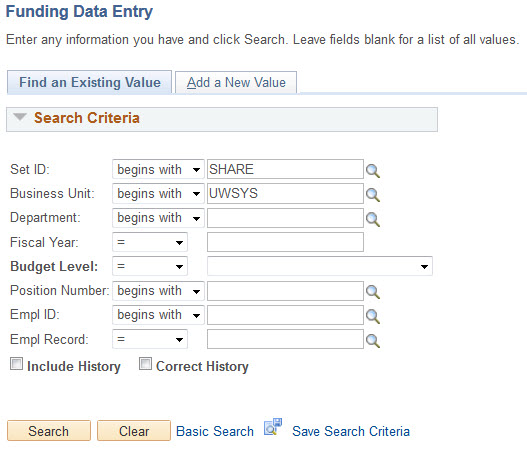Open lookup magnifier for Empl Record
The height and width of the screenshot is (454, 527).
[x=373, y=341]
